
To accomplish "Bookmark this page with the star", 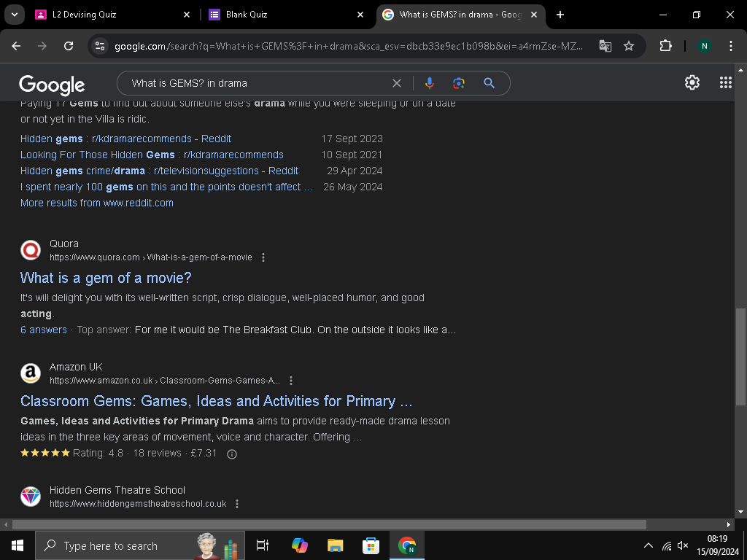I will [x=629, y=46].
